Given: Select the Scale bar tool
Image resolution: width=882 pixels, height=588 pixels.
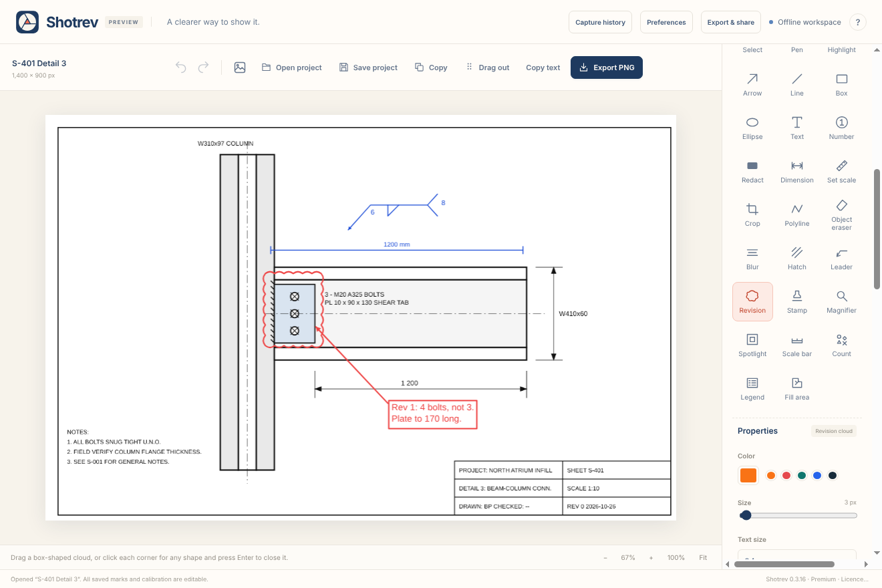Looking at the screenshot, I should 797,345.
